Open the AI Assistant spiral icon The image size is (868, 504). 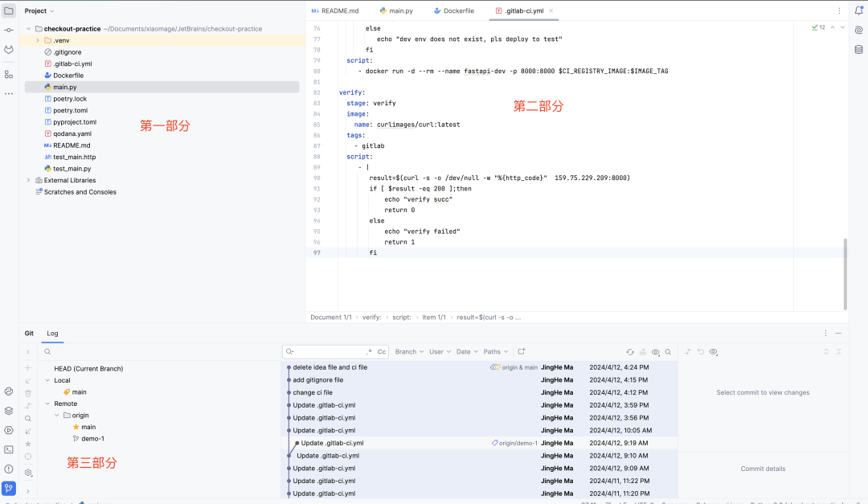858,30
